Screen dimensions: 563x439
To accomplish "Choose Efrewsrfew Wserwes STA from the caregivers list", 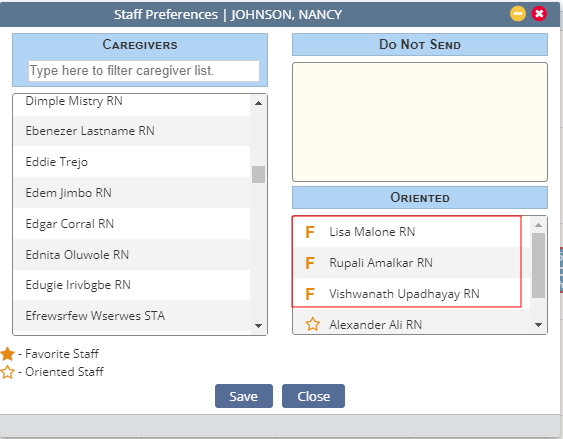I will point(132,316).
